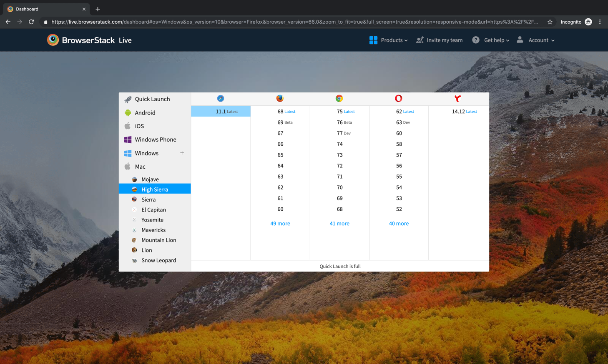Click the Products grid icon

click(x=373, y=40)
